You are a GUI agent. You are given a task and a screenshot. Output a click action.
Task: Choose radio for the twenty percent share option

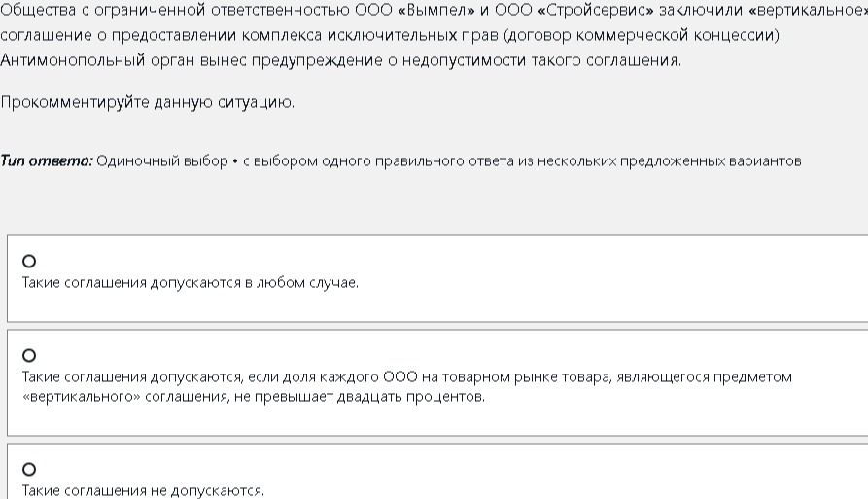[29, 355]
